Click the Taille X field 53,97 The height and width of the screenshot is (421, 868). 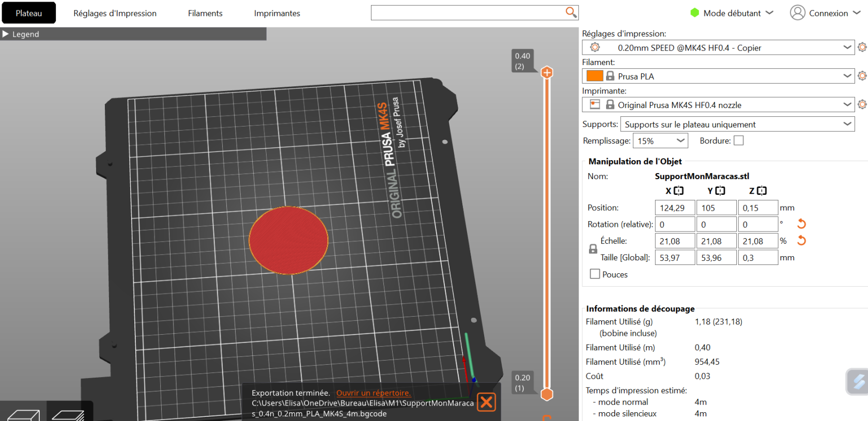pos(675,257)
